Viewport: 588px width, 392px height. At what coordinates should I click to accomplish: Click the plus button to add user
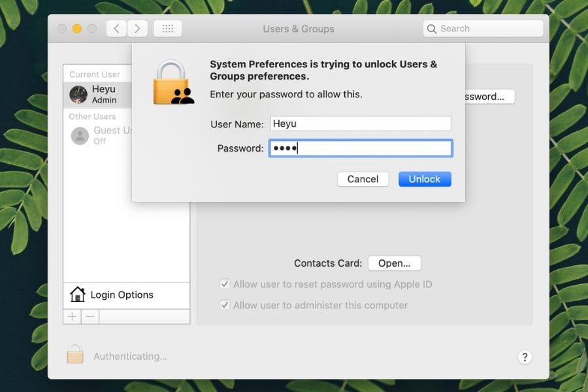point(72,317)
